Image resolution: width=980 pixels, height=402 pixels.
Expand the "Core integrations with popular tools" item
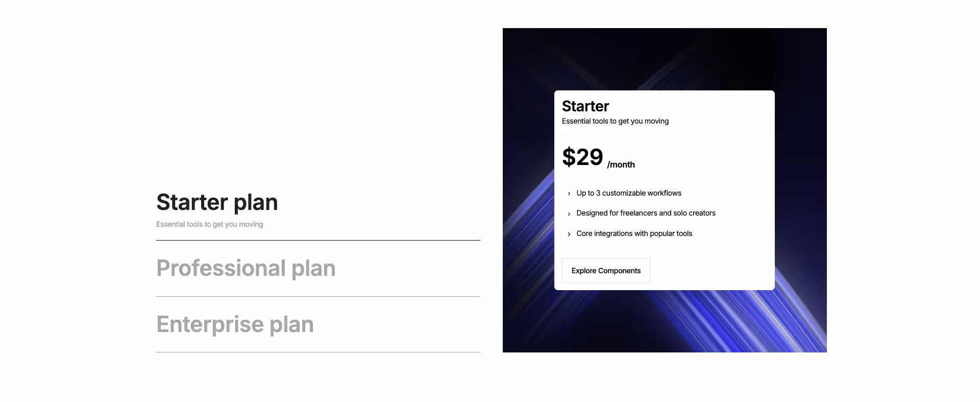[x=634, y=233]
